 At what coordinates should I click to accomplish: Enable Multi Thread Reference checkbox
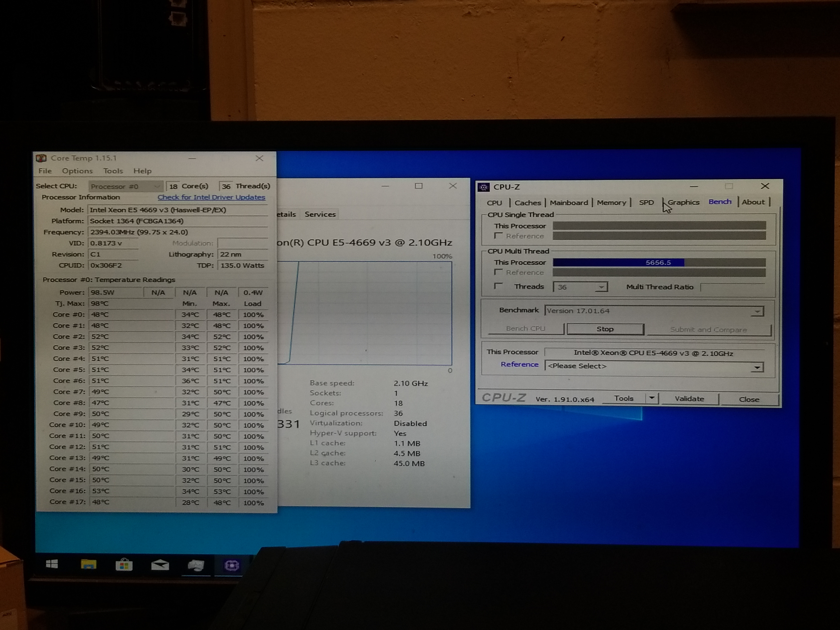point(498,272)
